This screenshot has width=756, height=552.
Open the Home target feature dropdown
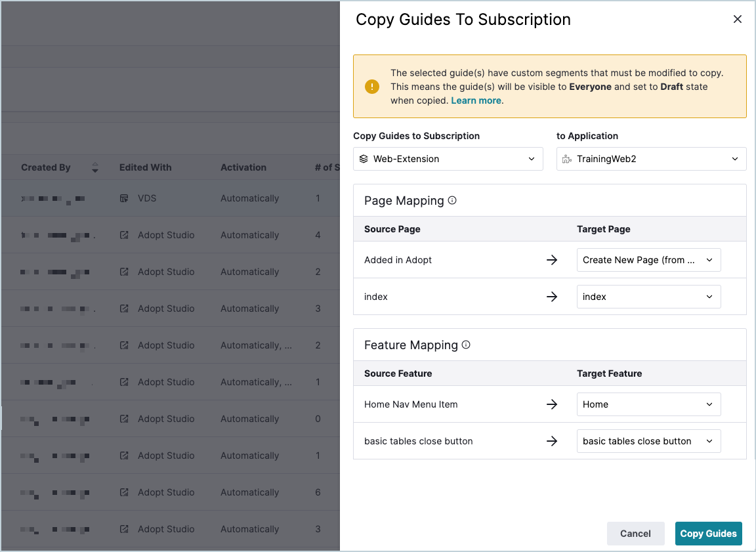pos(648,404)
